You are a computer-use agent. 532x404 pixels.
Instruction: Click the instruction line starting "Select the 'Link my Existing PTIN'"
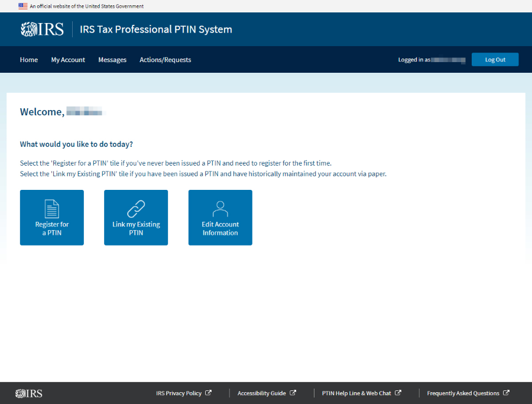[203, 174]
